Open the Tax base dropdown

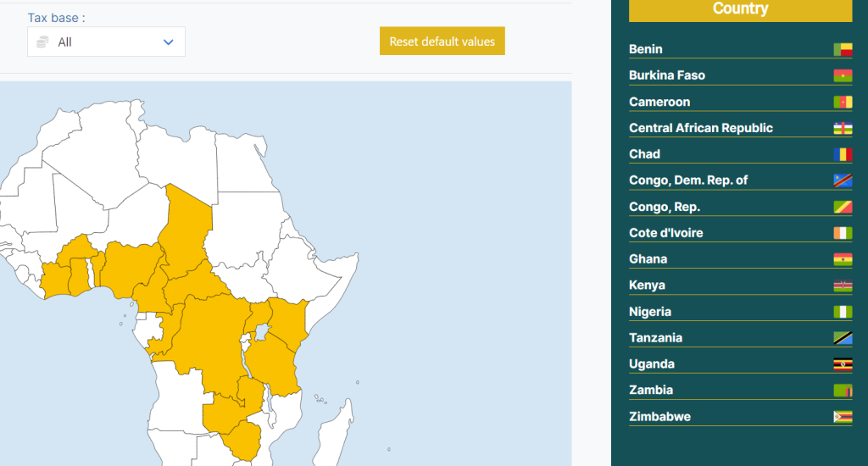point(106,42)
